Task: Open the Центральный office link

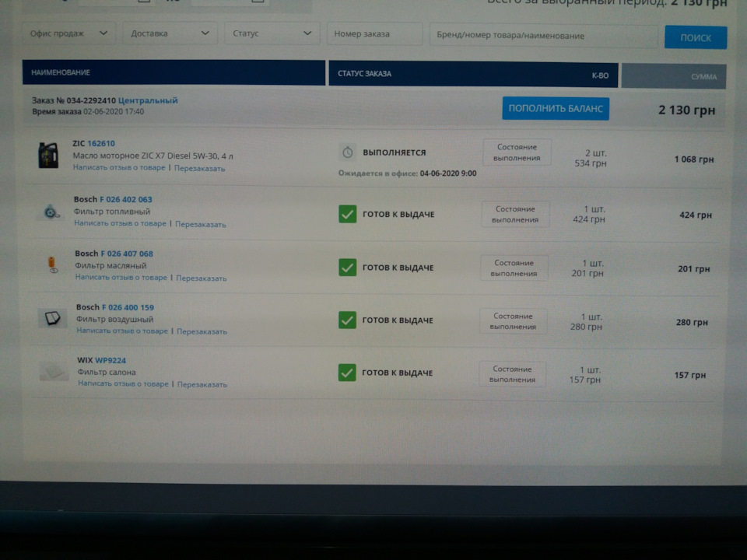Action: (x=148, y=100)
